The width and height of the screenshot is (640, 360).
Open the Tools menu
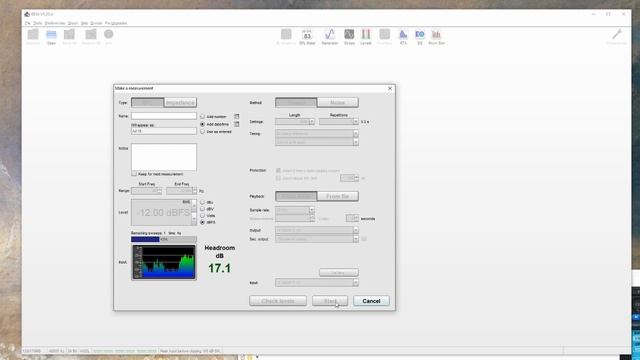[x=38, y=23]
